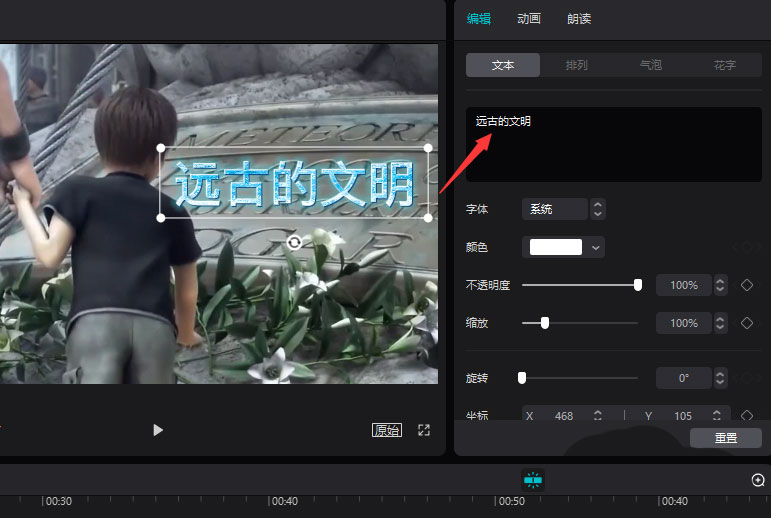Click the white text color swatch
Viewport: 771px width, 518px height.
pyautogui.click(x=556, y=247)
